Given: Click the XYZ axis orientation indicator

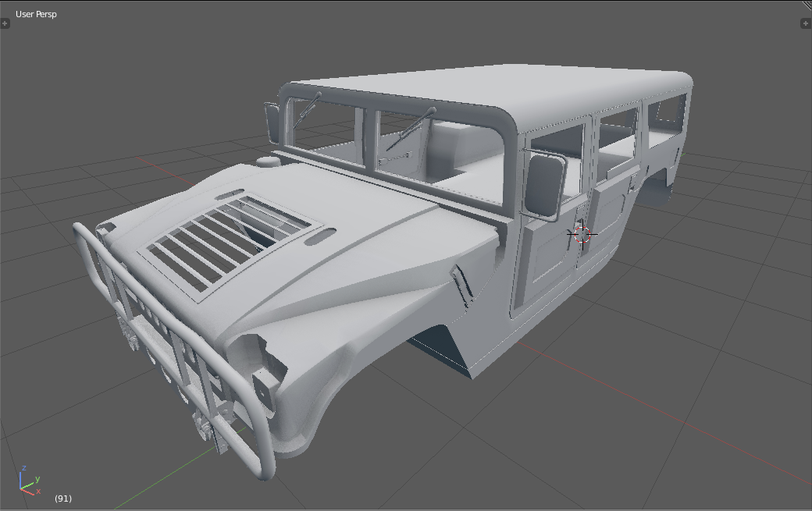Looking at the screenshot, I should coord(29,481).
